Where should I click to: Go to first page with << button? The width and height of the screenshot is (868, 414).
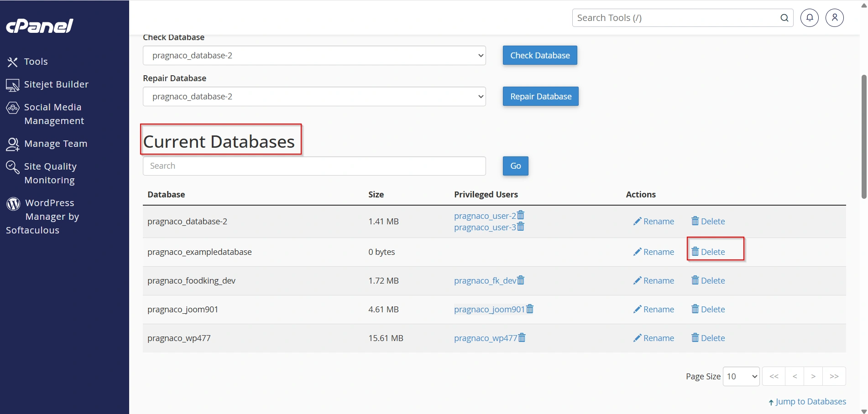(774, 376)
